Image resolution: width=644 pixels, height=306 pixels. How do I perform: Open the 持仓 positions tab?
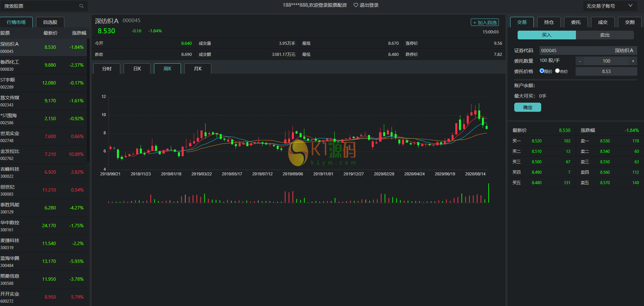coord(549,22)
